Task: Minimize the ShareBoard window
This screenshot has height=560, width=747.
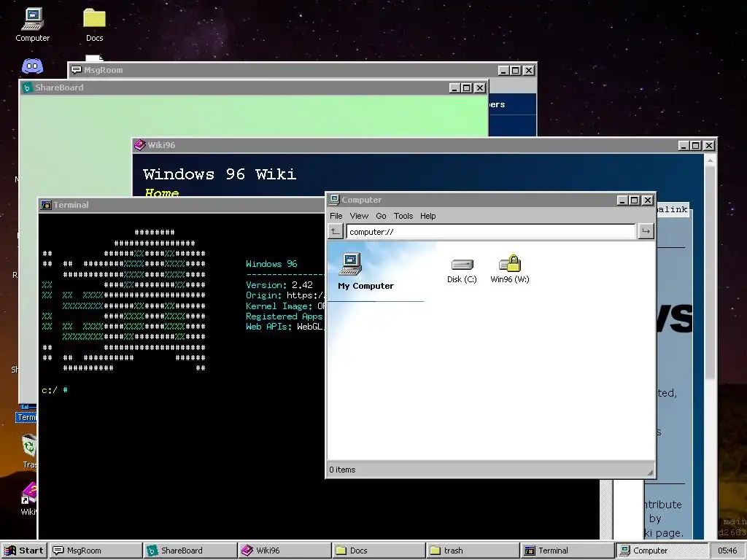Action: tap(454, 87)
